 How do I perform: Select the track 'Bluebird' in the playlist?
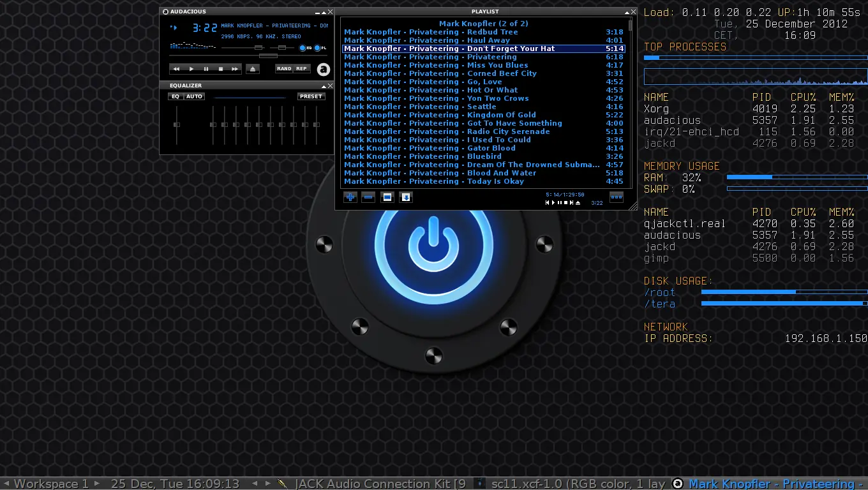(483, 156)
